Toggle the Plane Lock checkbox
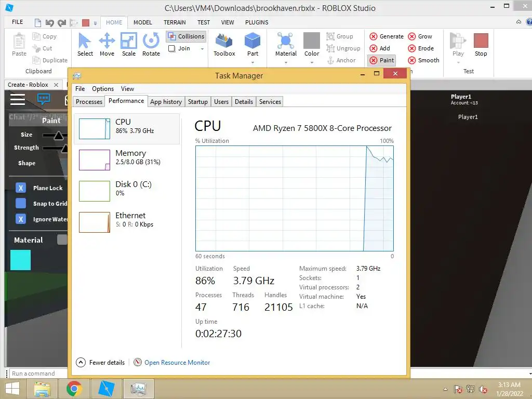The height and width of the screenshot is (399, 532). tap(21, 188)
